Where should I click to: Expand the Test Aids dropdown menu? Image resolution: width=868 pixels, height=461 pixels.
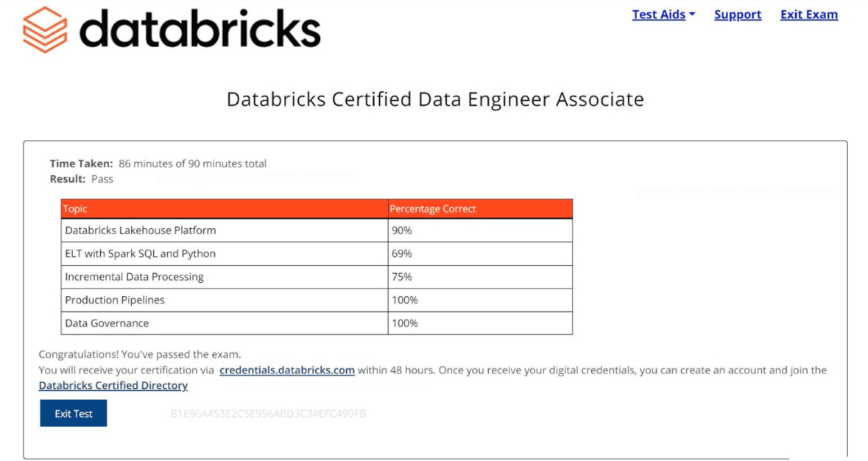[x=663, y=15]
